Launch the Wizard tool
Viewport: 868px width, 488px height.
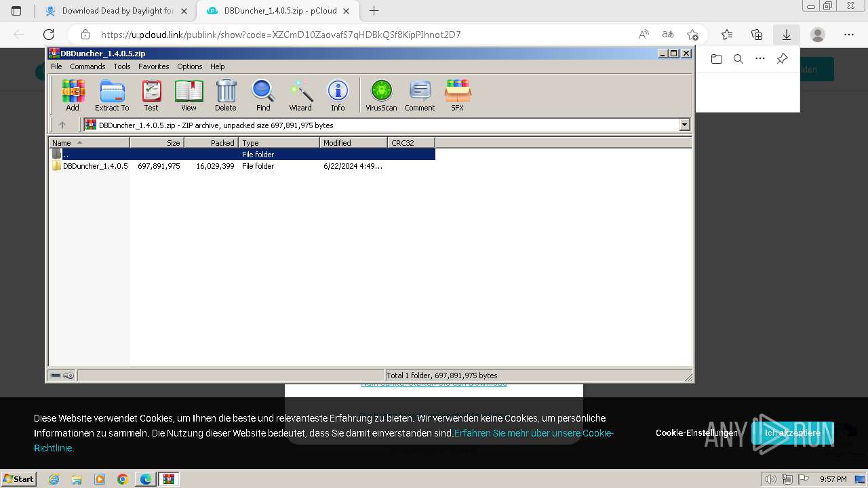[x=300, y=95]
